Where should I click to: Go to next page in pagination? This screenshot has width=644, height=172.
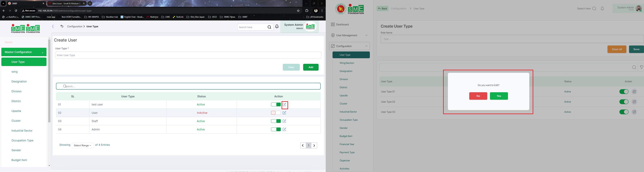[x=314, y=146]
